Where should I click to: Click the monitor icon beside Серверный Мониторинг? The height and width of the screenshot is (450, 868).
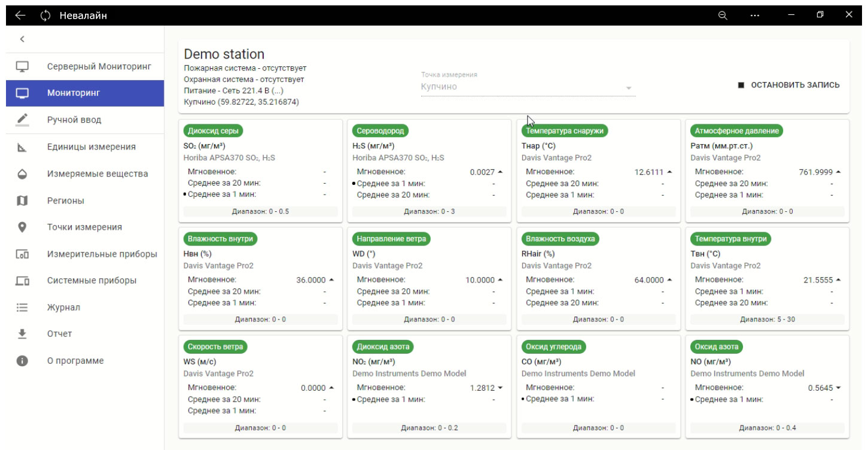click(22, 66)
